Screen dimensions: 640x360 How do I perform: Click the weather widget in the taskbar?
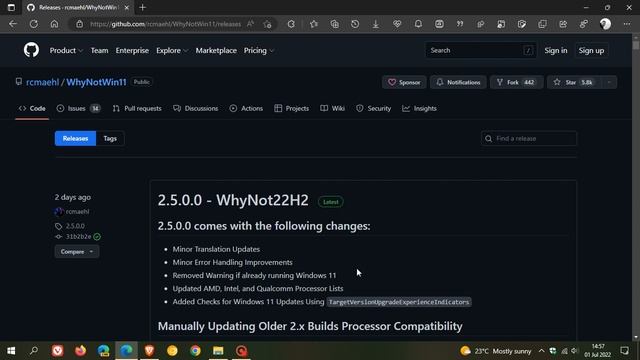point(496,351)
